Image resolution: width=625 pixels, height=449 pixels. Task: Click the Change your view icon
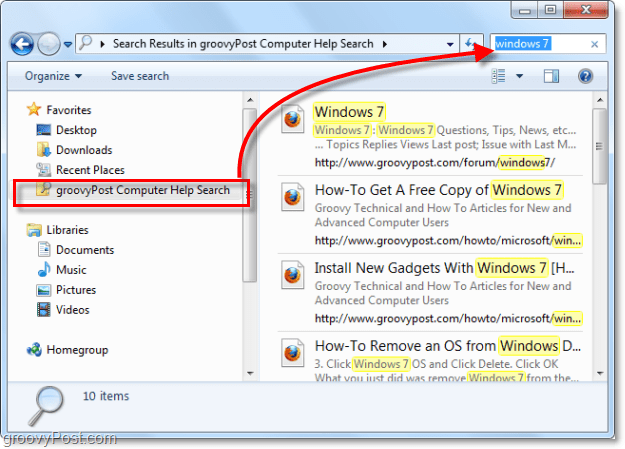499,76
